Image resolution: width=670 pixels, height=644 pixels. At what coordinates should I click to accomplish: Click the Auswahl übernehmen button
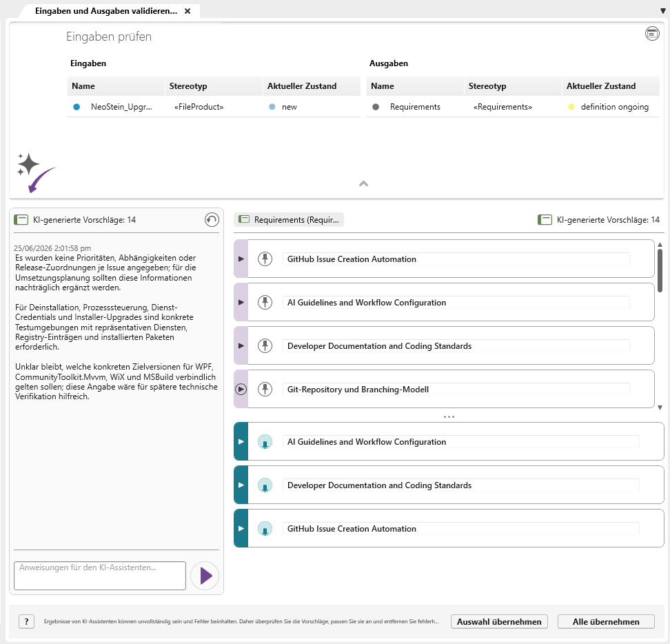click(x=499, y=622)
